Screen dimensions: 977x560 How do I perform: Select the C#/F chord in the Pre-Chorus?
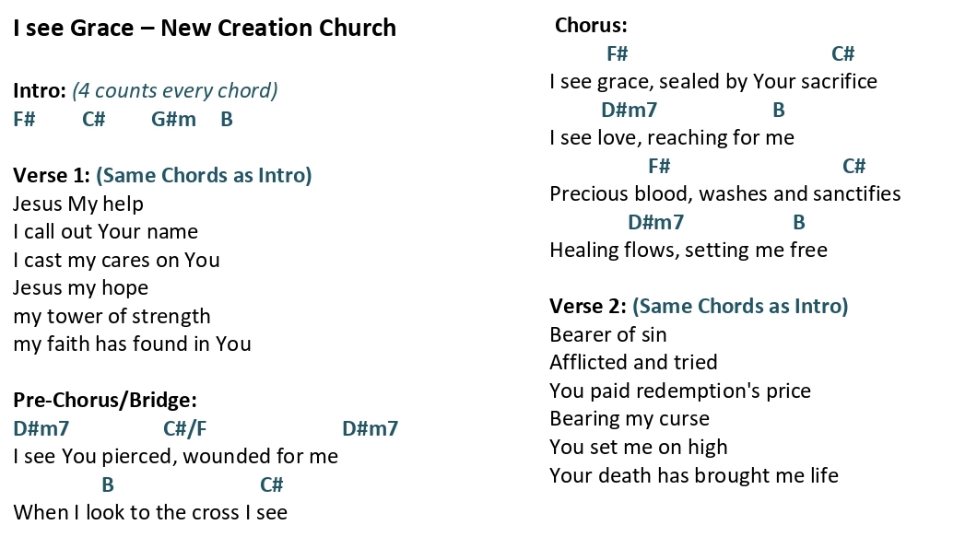[184, 428]
